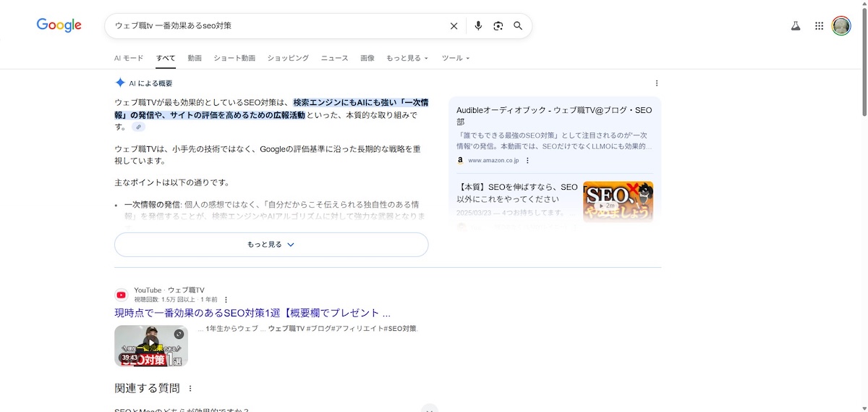Start voice search with microphone icon
The width and height of the screenshot is (868, 412).
pyautogui.click(x=477, y=26)
